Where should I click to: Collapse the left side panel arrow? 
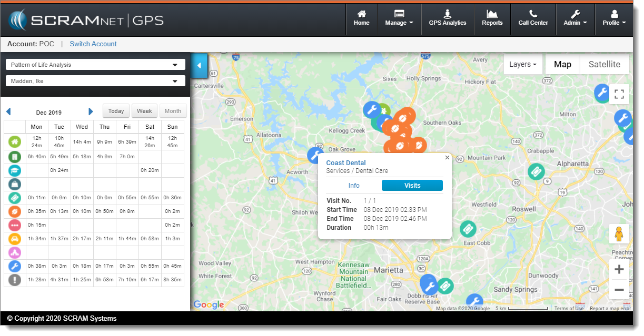[x=200, y=66]
